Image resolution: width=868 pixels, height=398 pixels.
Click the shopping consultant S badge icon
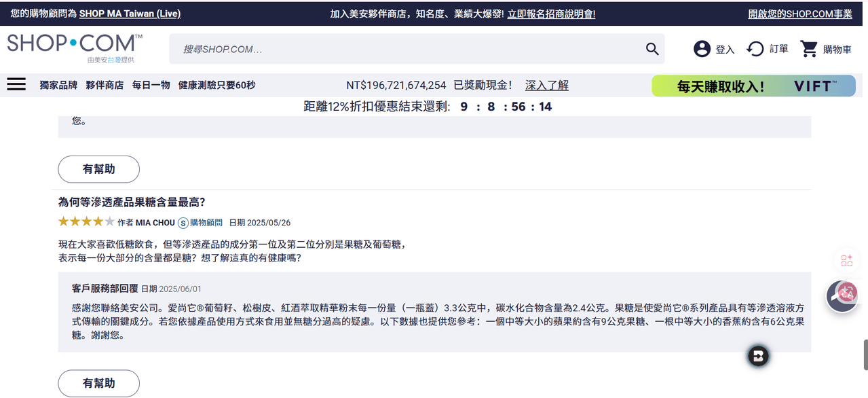(183, 223)
